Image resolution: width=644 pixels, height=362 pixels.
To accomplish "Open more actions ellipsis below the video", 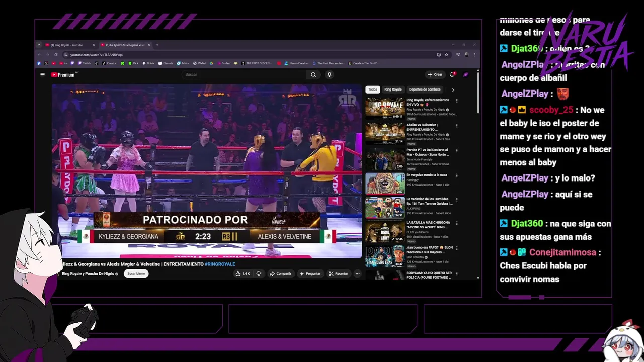I will (x=357, y=274).
